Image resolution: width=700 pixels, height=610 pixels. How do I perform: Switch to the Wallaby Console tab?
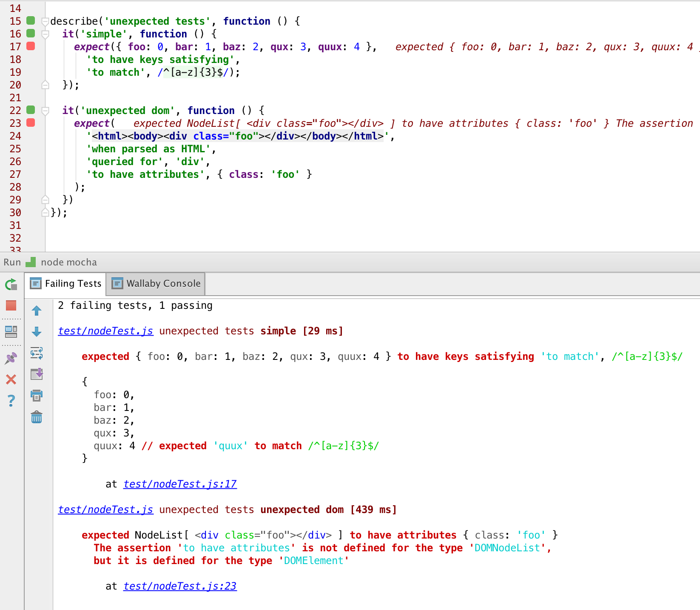(156, 284)
